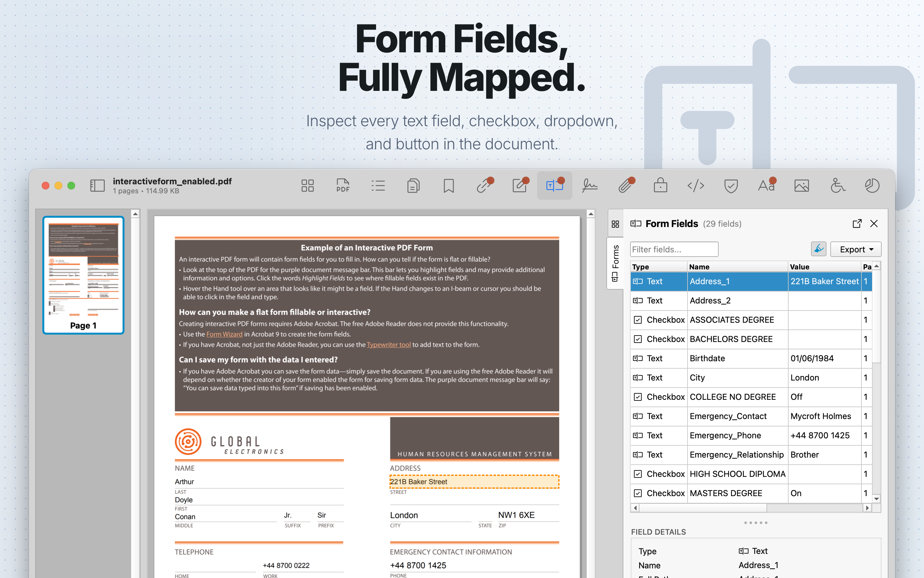
Task: Toggle the sidebar panel icon
Action: pyautogui.click(x=97, y=186)
